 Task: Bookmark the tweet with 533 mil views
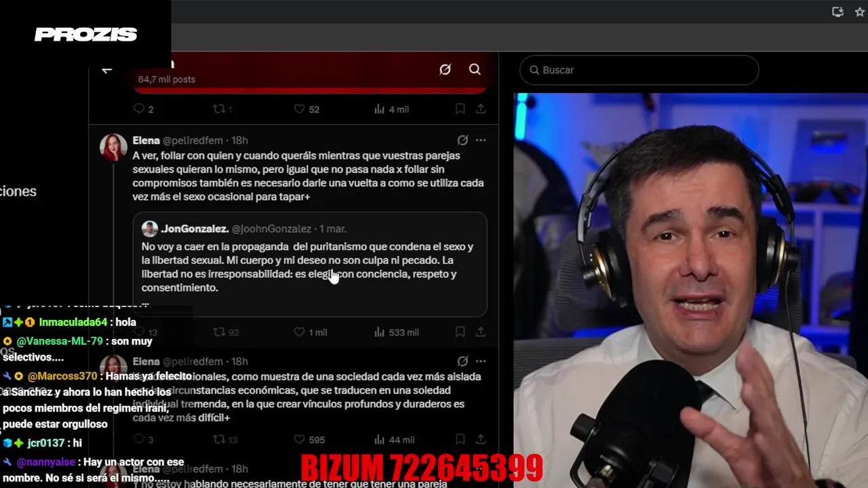[x=460, y=332]
